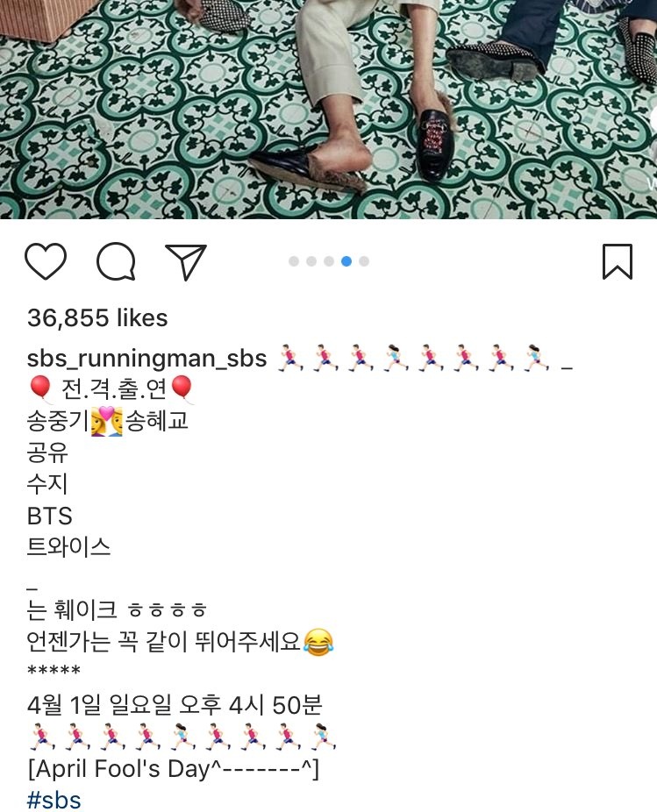
Task: Tap the 송중기 송혜교 caption line
Action: click(107, 421)
